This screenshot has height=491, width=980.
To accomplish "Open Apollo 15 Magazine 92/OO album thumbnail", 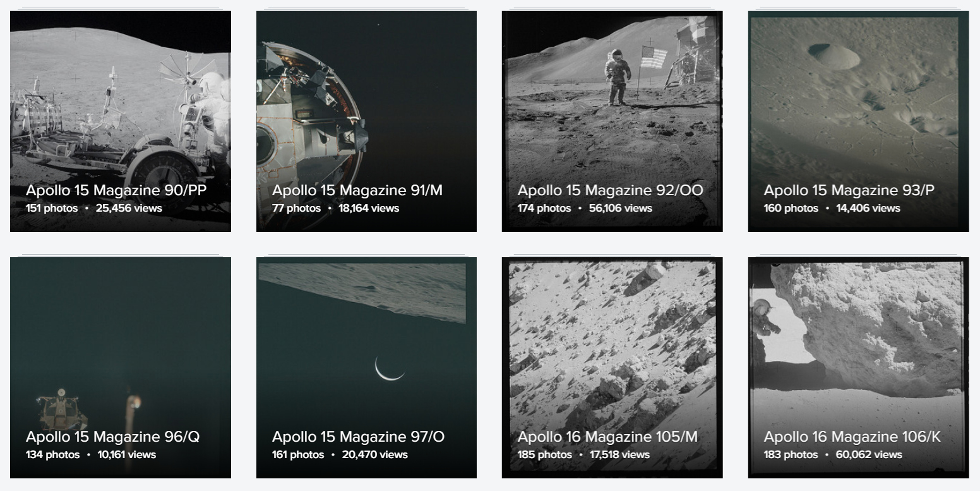I will [x=612, y=121].
